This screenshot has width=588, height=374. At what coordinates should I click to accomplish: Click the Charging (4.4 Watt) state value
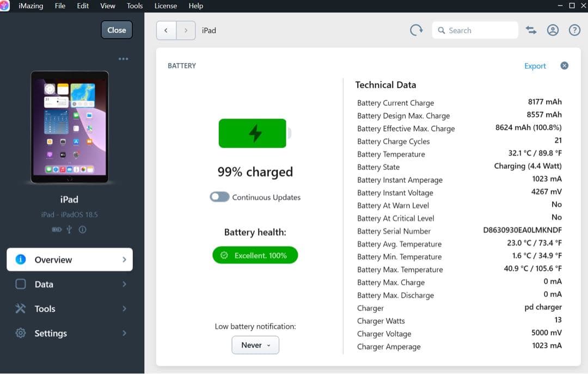(x=528, y=166)
